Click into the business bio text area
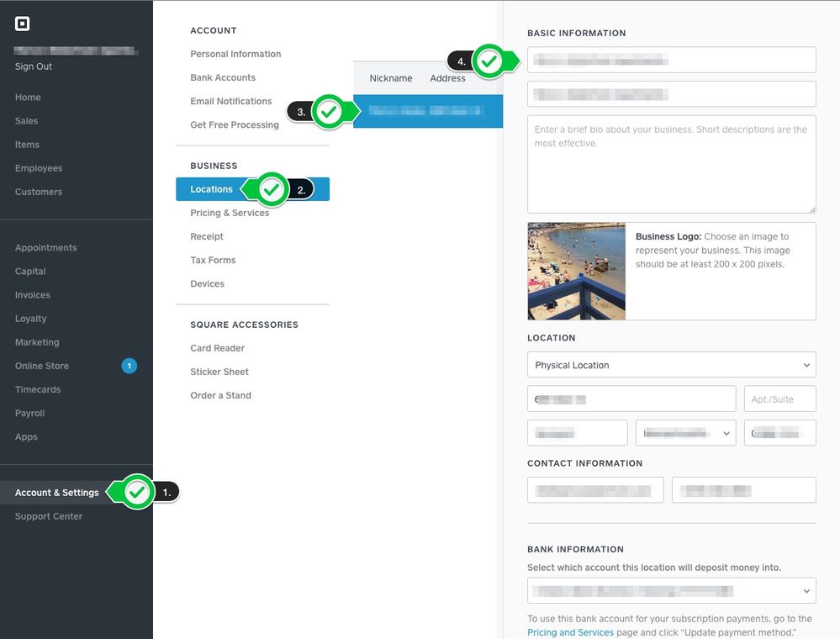 671,164
